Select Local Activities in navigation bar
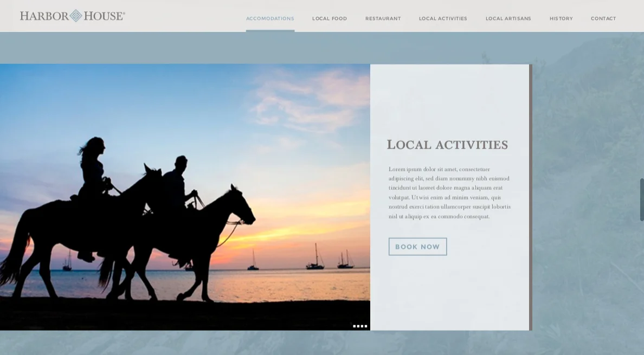 click(x=443, y=18)
